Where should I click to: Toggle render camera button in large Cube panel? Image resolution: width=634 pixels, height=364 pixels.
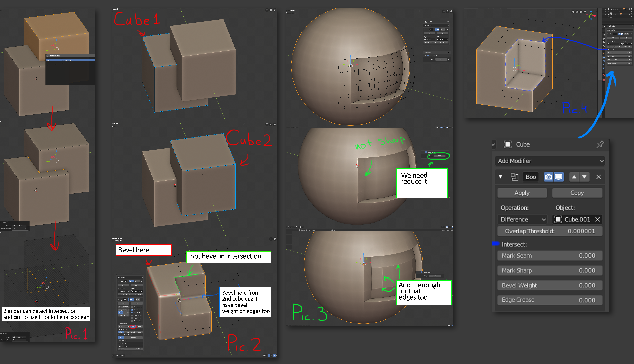pyautogui.click(x=549, y=177)
